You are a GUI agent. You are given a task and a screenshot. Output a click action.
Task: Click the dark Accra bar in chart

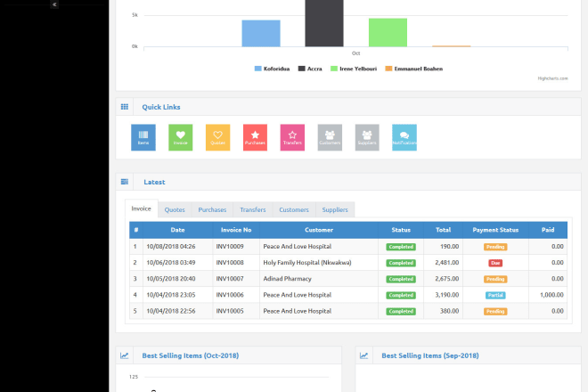(324, 23)
